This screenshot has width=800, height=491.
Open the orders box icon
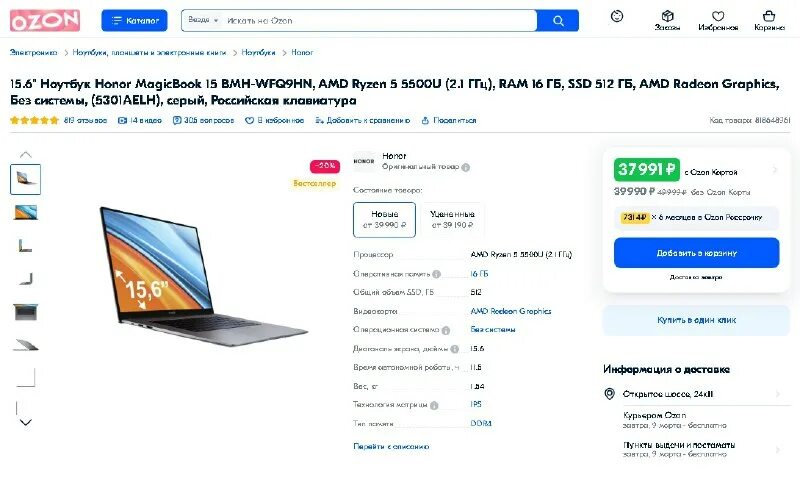[x=667, y=16]
